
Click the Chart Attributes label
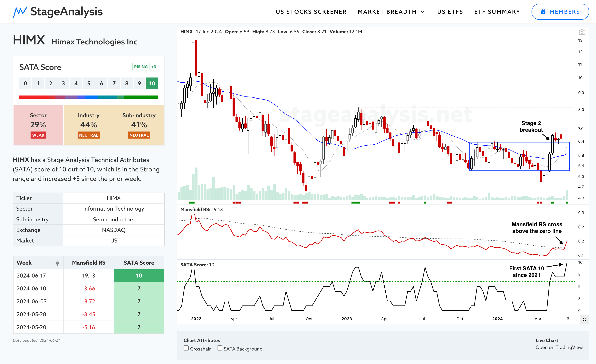(x=202, y=340)
